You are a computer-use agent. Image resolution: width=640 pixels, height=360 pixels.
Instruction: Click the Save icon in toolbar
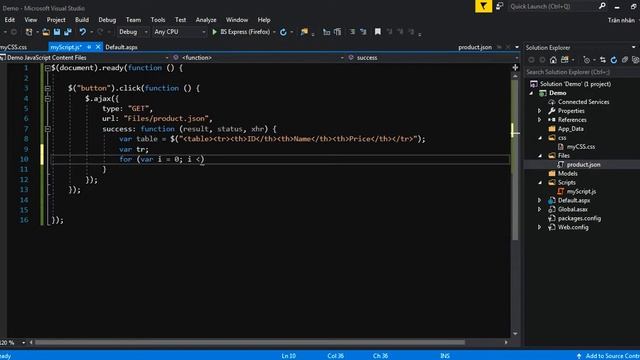pos(57,32)
